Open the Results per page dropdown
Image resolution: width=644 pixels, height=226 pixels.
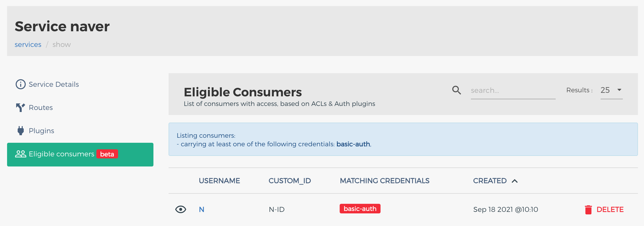(611, 90)
